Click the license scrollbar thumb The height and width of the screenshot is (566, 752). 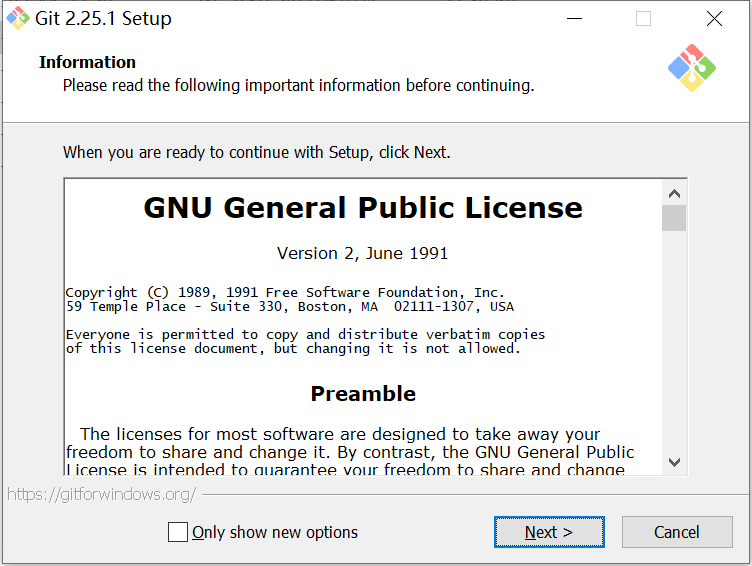point(674,218)
